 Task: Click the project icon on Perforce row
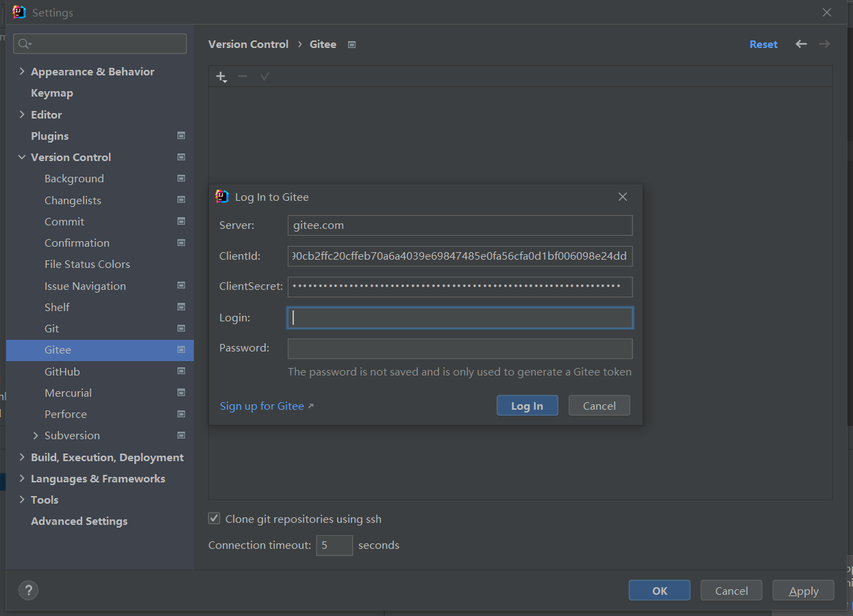coord(181,414)
